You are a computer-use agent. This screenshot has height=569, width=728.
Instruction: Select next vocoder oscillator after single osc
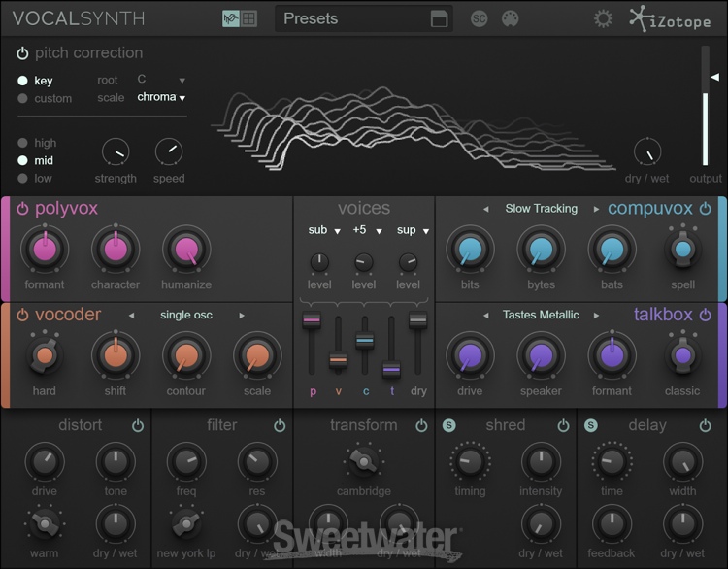point(242,316)
